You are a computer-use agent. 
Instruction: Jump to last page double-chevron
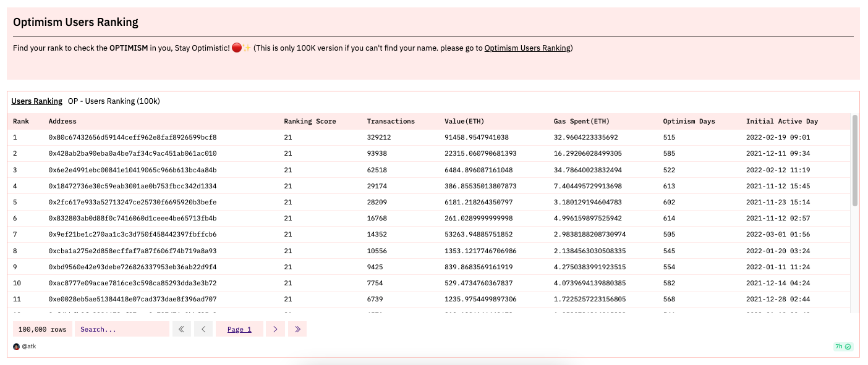point(297,329)
